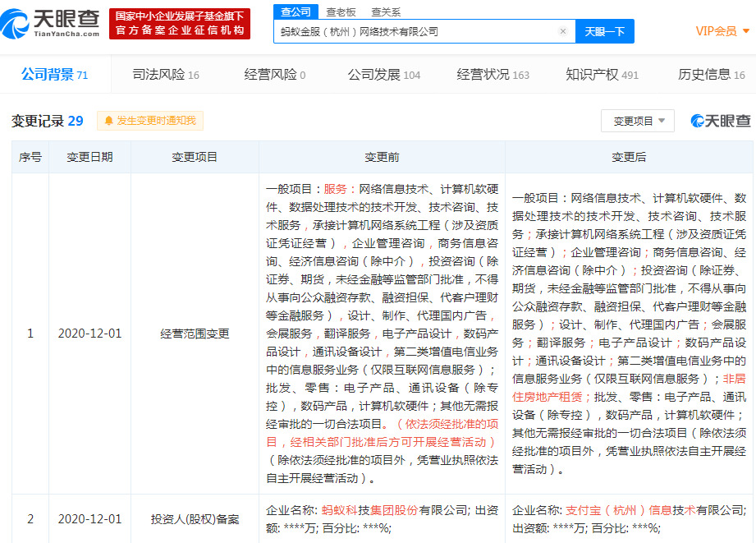Select the 查老板 search tab
Screen dimensions: 756x543
tap(341, 12)
